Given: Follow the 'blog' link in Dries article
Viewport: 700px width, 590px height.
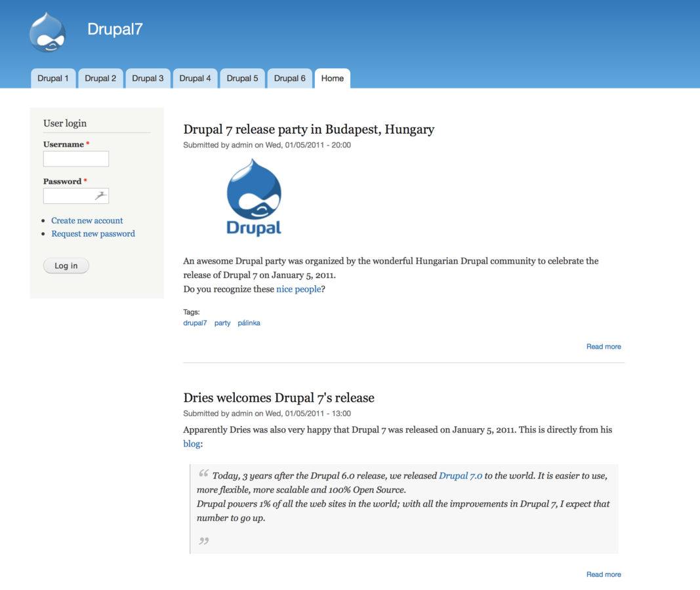Looking at the screenshot, I should pos(192,444).
